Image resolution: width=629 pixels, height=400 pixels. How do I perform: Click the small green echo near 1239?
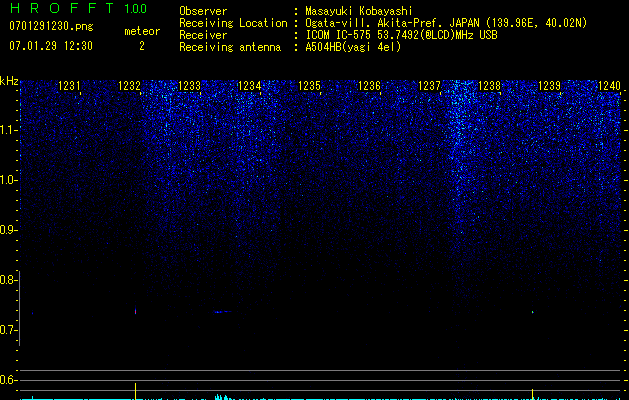533,312
